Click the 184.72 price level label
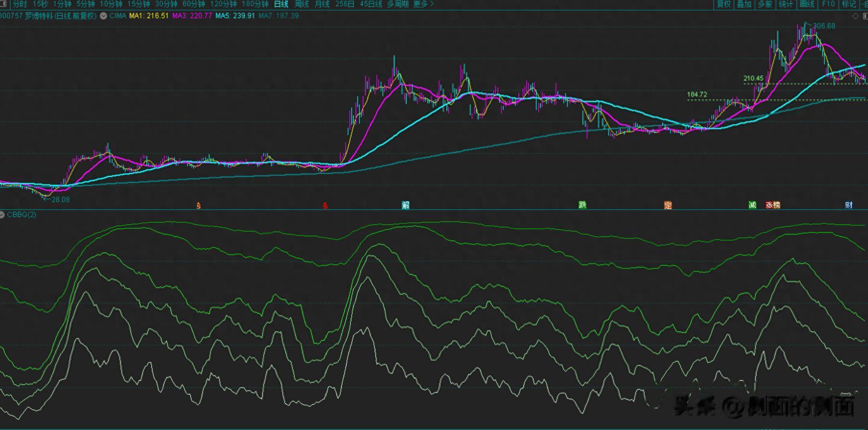Viewport: 868px width, 430px height. [697, 94]
